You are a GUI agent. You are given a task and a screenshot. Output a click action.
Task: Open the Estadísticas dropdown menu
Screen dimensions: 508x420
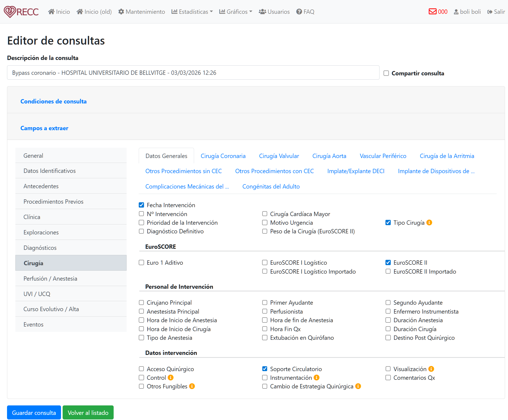pos(192,12)
